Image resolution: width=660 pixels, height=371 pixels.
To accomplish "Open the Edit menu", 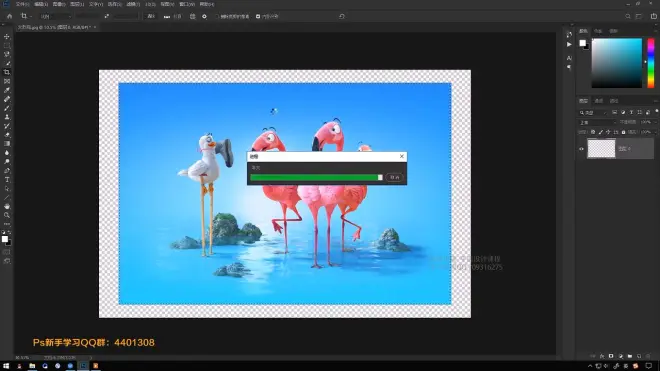I will tap(41, 4).
